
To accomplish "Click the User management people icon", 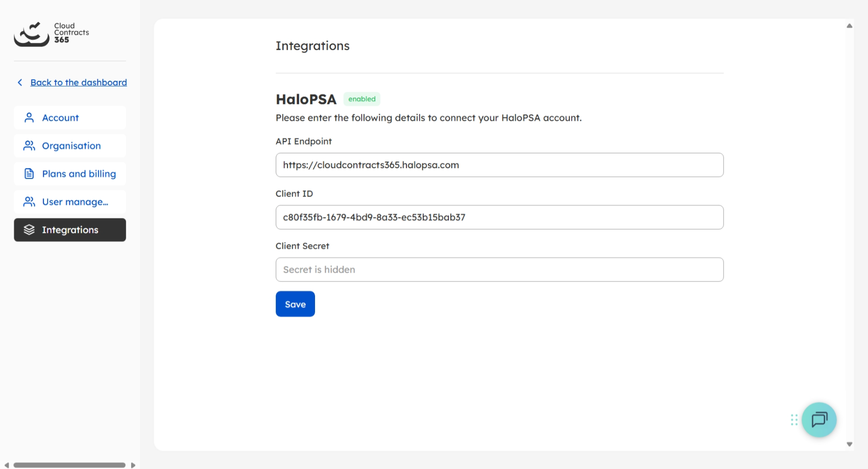I will 29,202.
